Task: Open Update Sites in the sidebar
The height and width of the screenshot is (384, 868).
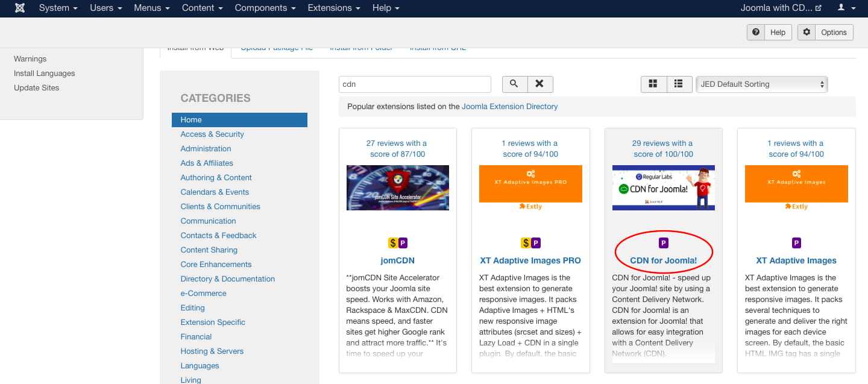Action: pyautogui.click(x=37, y=87)
